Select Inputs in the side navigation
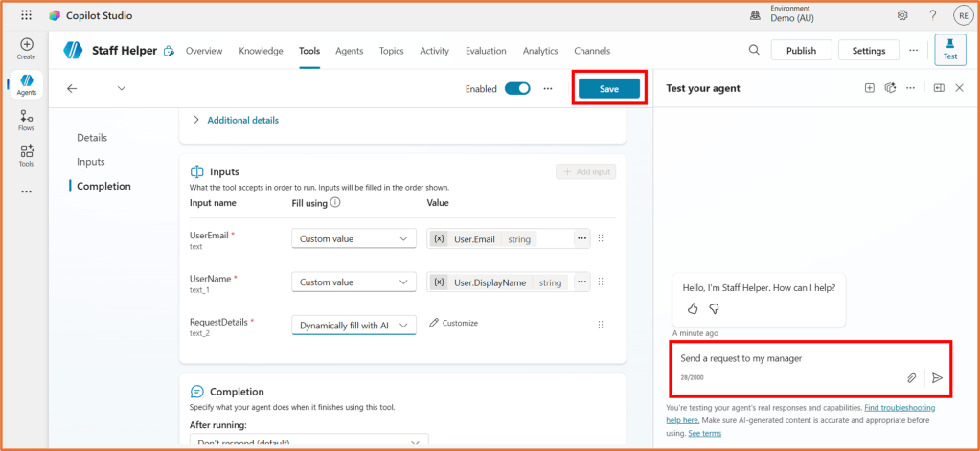The image size is (980, 451). tap(91, 162)
